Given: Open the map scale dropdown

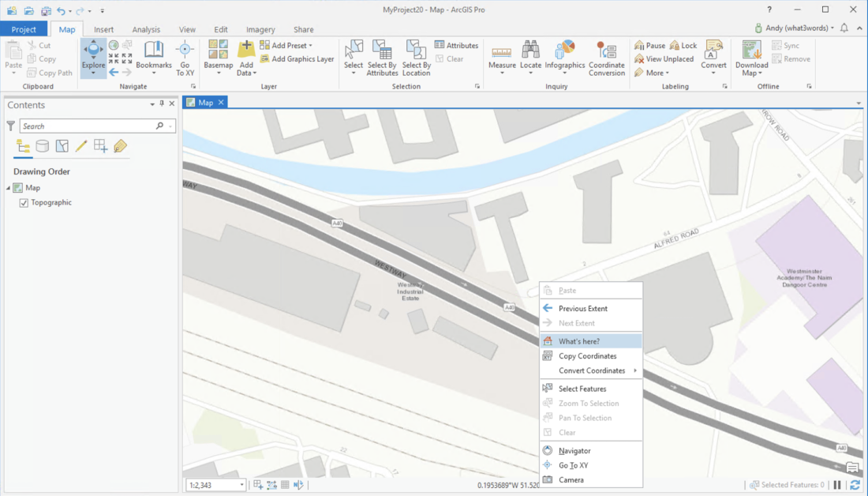Looking at the screenshot, I should tap(241, 485).
